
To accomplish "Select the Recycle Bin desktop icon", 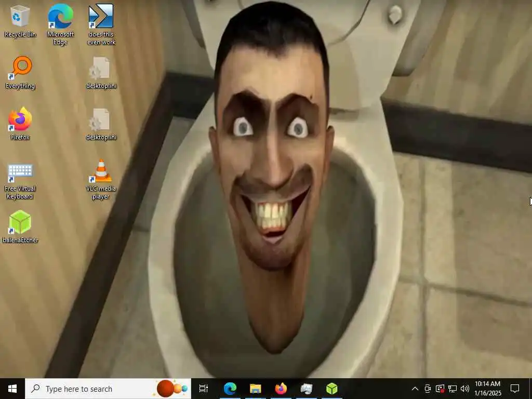I will 20,21.
